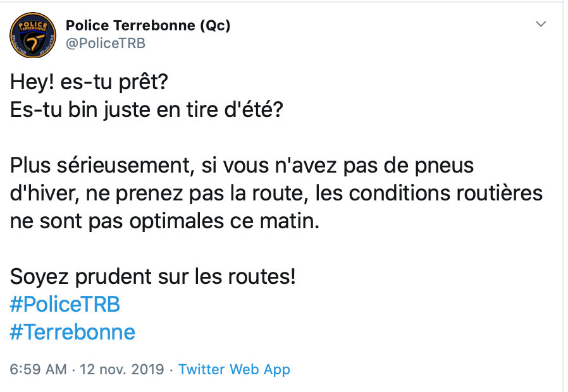
Task: Follow the #PoliceTRB hashtag link
Action: click(65, 304)
